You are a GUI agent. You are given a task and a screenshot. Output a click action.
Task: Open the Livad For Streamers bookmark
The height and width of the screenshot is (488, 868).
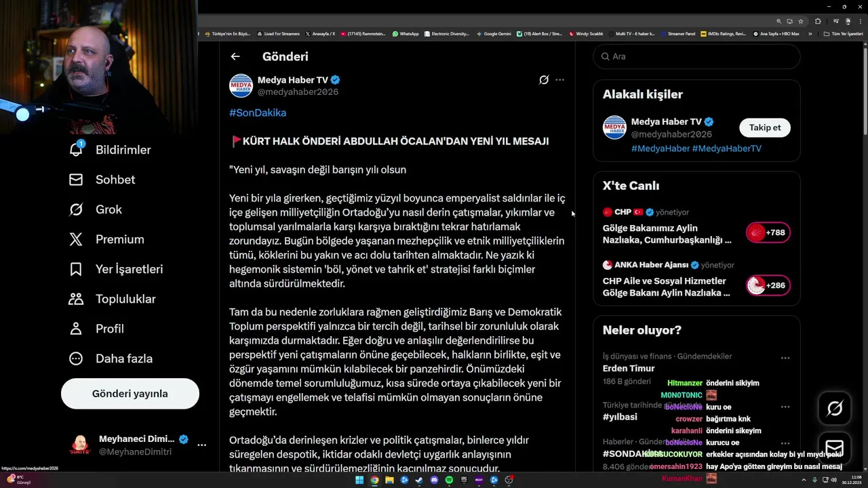[278, 34]
